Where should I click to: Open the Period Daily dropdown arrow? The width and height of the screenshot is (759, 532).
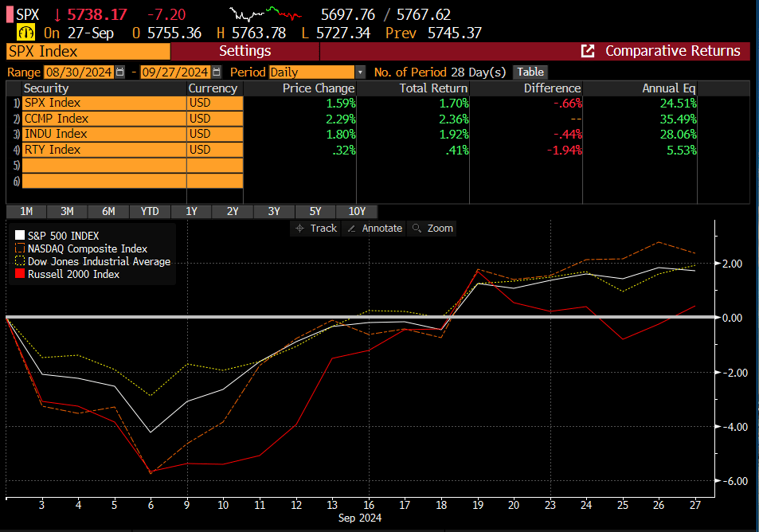coord(360,72)
